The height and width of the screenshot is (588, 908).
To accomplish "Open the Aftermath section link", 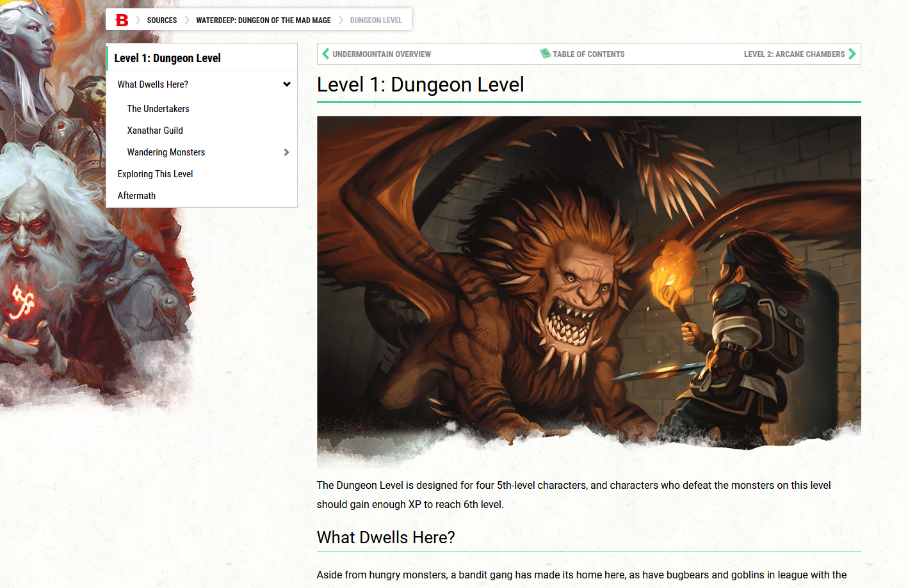I will [x=136, y=195].
